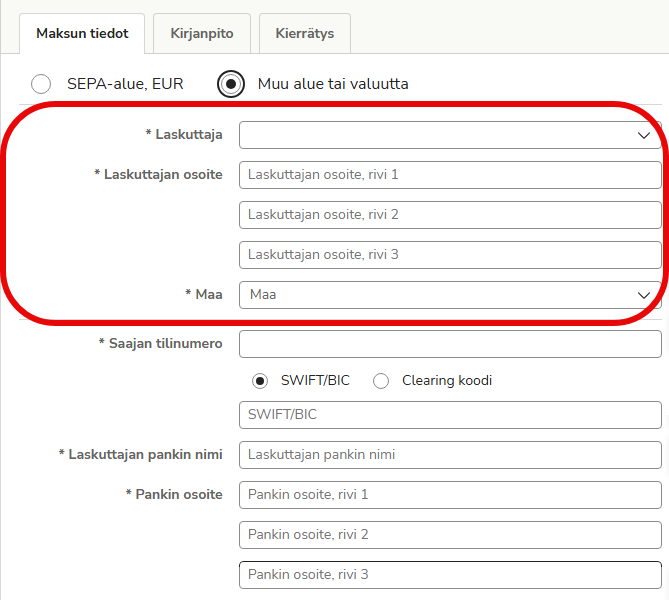Click Pankin osoite, rivi 1 field

tap(450, 495)
